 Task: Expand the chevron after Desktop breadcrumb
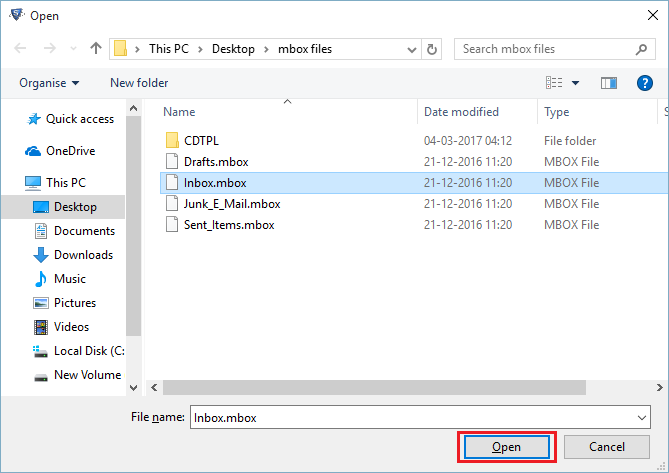[266, 49]
